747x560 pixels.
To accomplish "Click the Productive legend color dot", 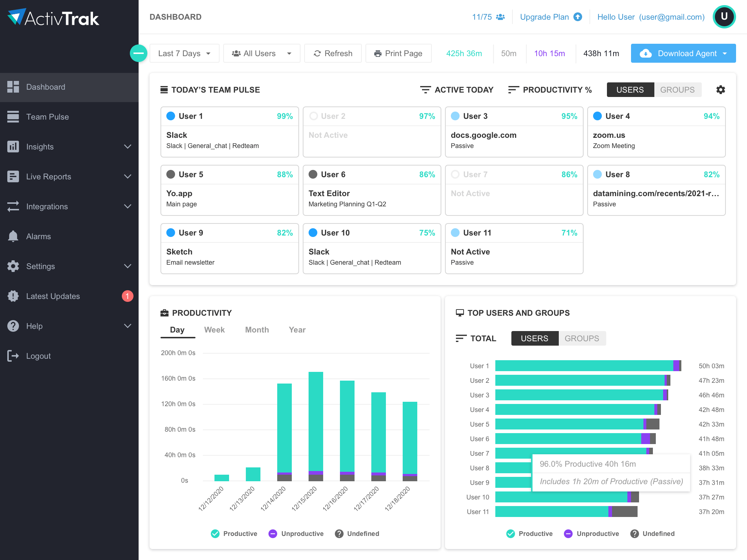I will [x=215, y=533].
